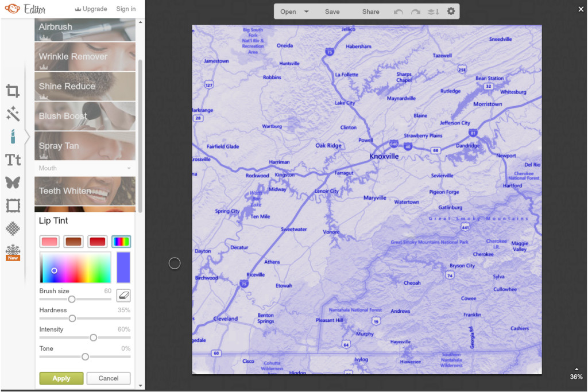Open the Effects magic wand tab
The height and width of the screenshot is (392, 588).
tap(13, 114)
